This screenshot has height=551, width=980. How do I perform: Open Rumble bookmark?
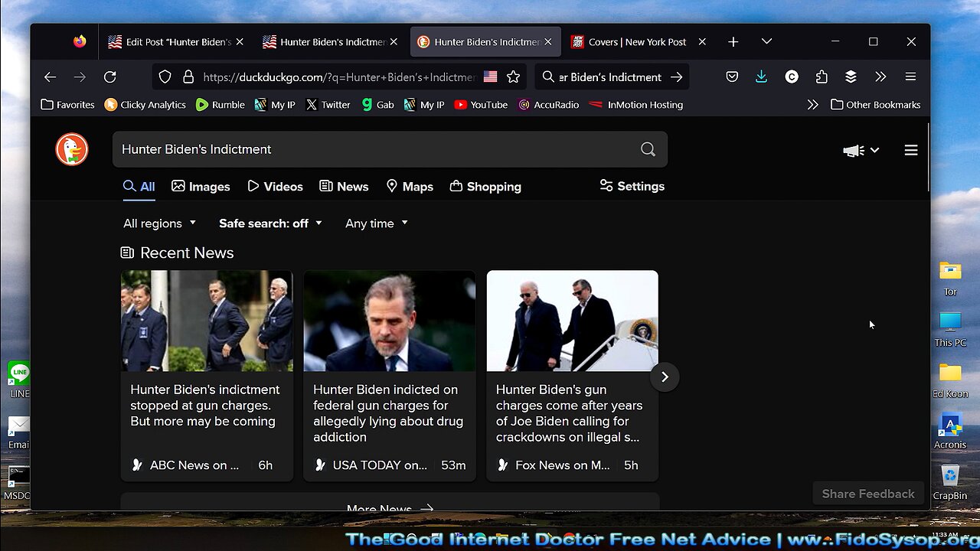pyautogui.click(x=220, y=105)
